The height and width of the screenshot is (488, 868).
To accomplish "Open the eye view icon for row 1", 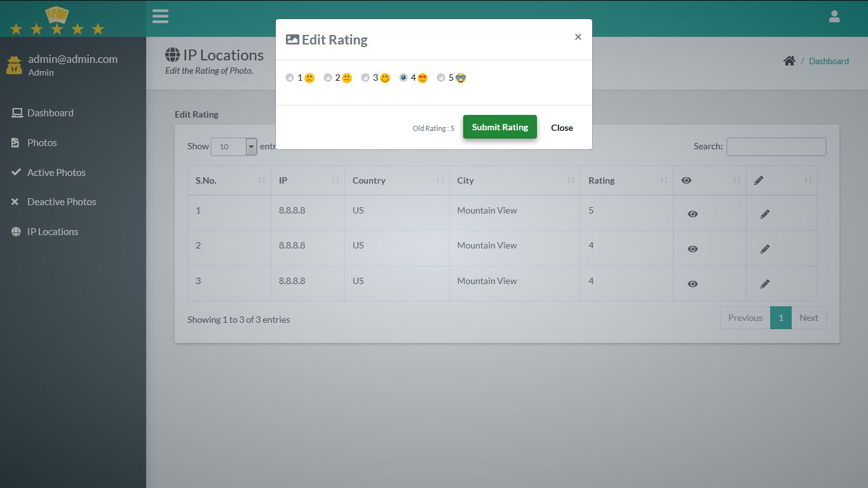I will point(693,213).
